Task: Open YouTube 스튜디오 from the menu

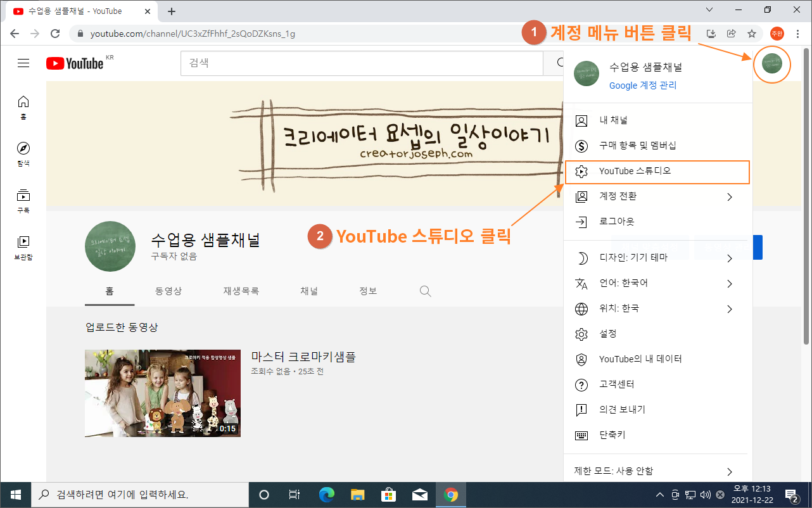Action: click(x=658, y=172)
